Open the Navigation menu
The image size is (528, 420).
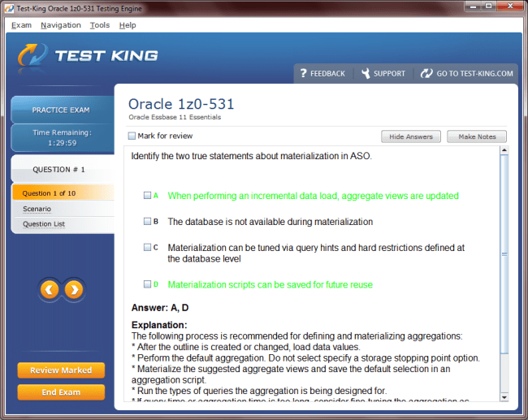(61, 25)
